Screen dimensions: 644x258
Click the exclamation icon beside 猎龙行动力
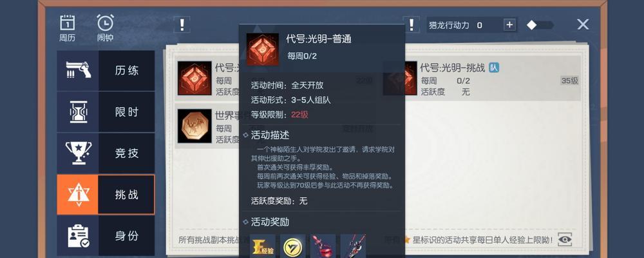coord(411,25)
